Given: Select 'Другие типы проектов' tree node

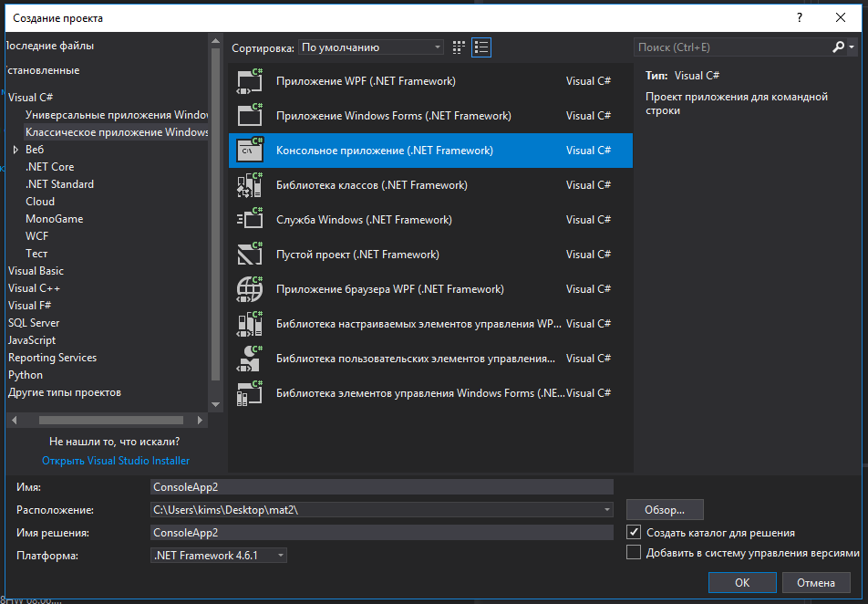Looking at the screenshot, I should point(64,392).
